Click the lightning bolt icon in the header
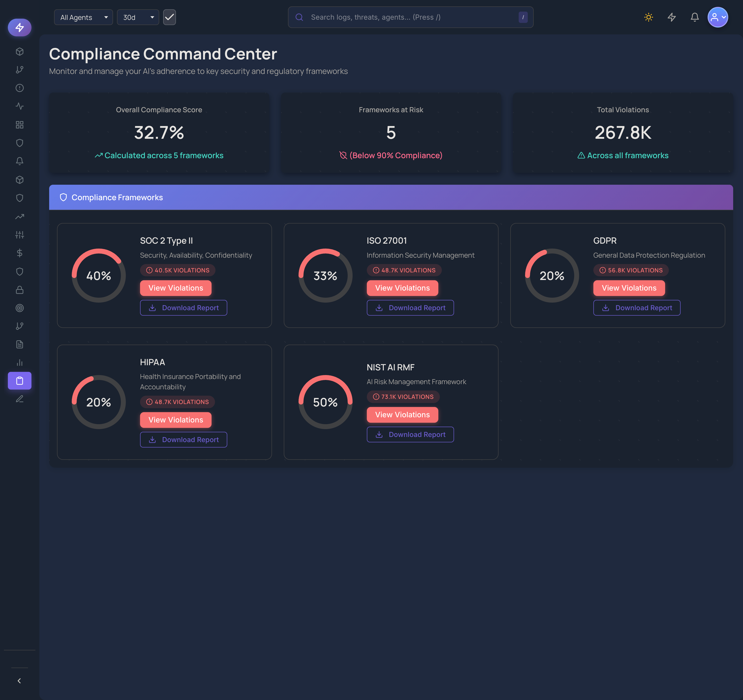Image resolution: width=743 pixels, height=700 pixels. pyautogui.click(x=672, y=17)
